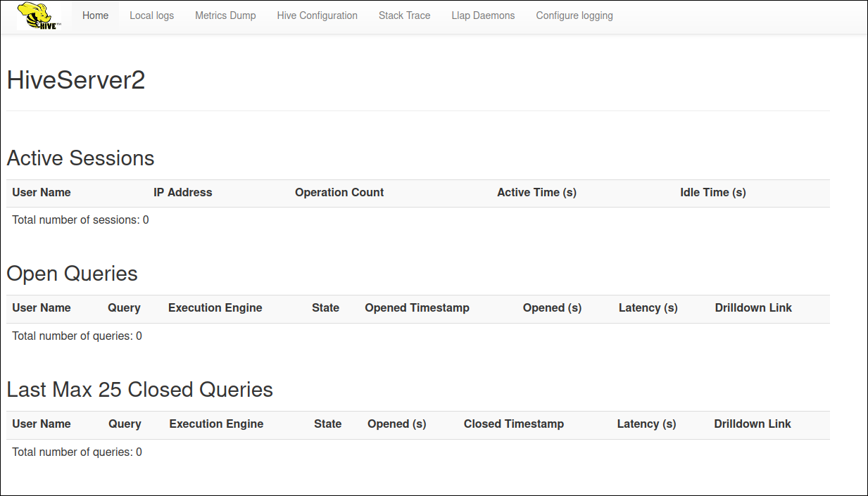Click the Closed Timestamp column header
This screenshot has width=868, height=496.
pyautogui.click(x=514, y=424)
